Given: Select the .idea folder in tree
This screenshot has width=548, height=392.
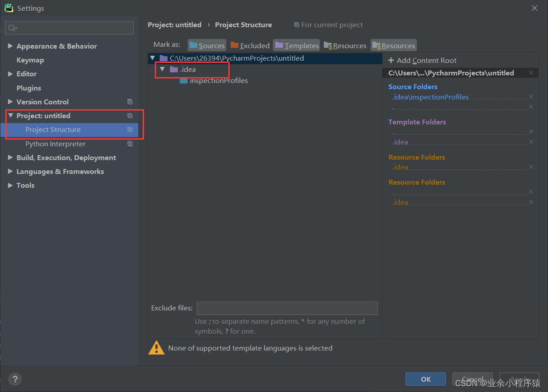Looking at the screenshot, I should coord(188,69).
